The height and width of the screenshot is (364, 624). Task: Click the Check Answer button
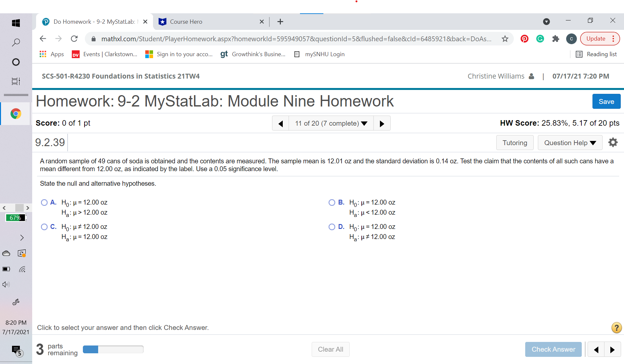[x=553, y=349]
